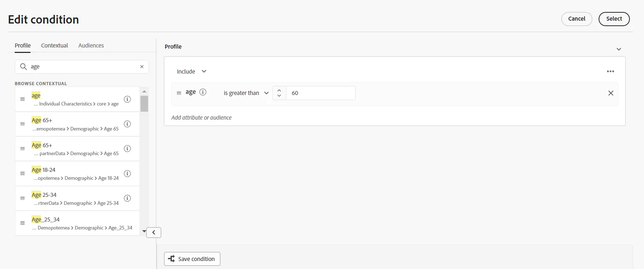Clear the 'age' search text
This screenshot has height=269, width=644.
coord(142,67)
